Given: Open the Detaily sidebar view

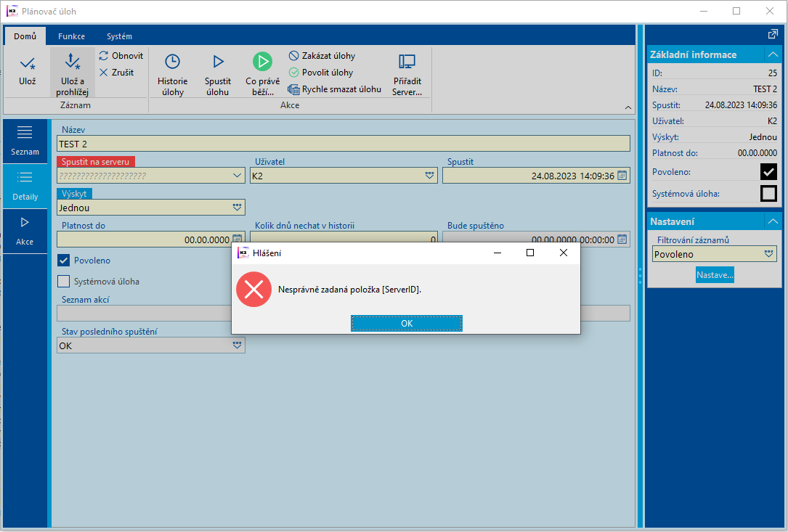Looking at the screenshot, I should click(25, 187).
